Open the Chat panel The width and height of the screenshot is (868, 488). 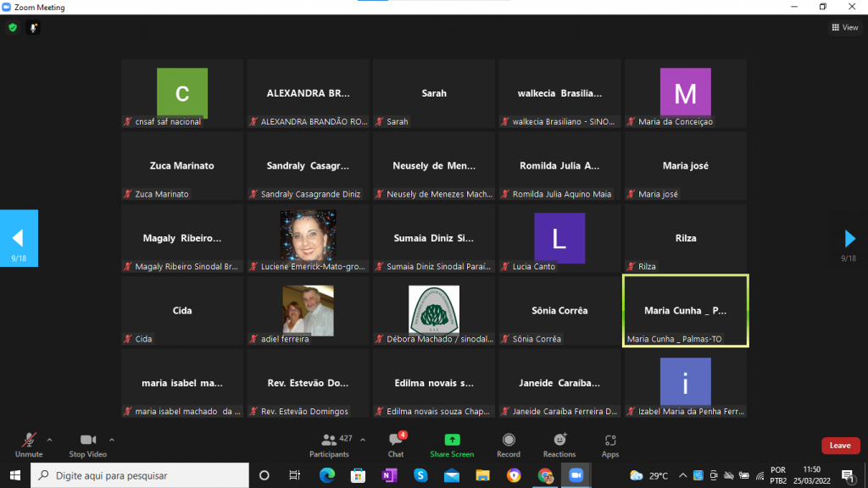point(395,444)
